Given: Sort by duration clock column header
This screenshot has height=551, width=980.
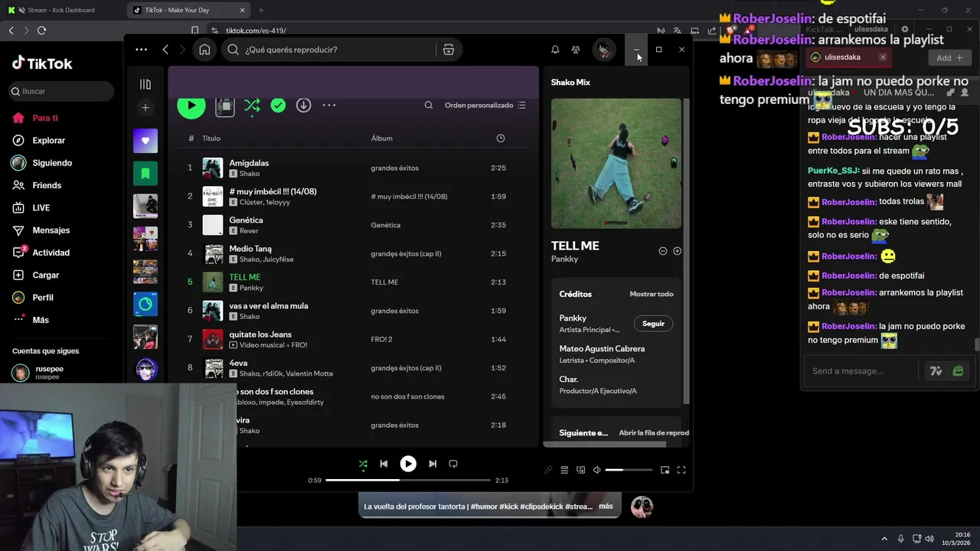Looking at the screenshot, I should pos(501,139).
